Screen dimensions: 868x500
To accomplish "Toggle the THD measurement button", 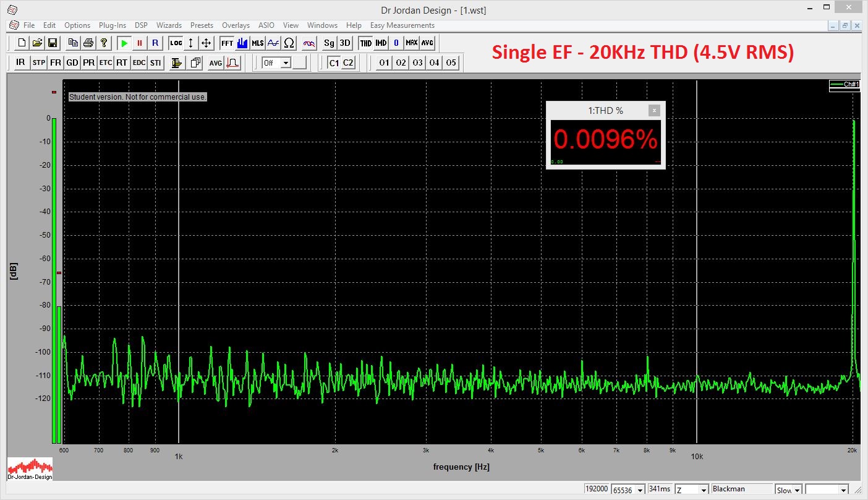I will pos(366,43).
